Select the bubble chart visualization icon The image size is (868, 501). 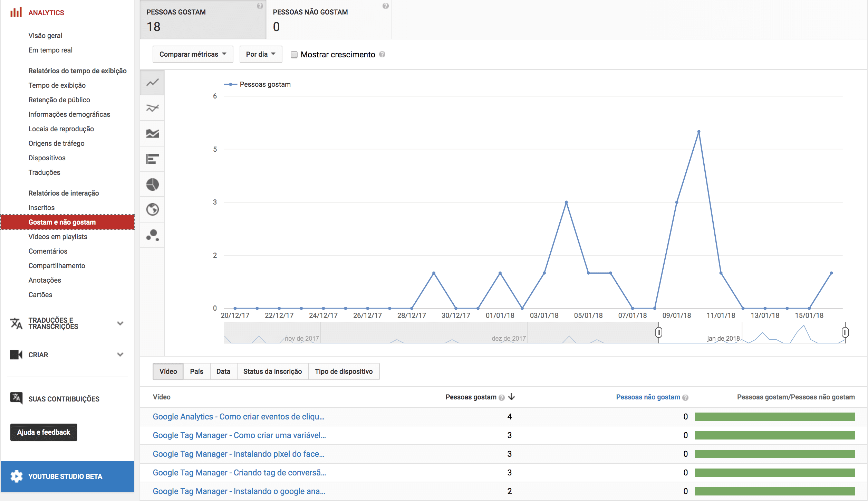(152, 235)
